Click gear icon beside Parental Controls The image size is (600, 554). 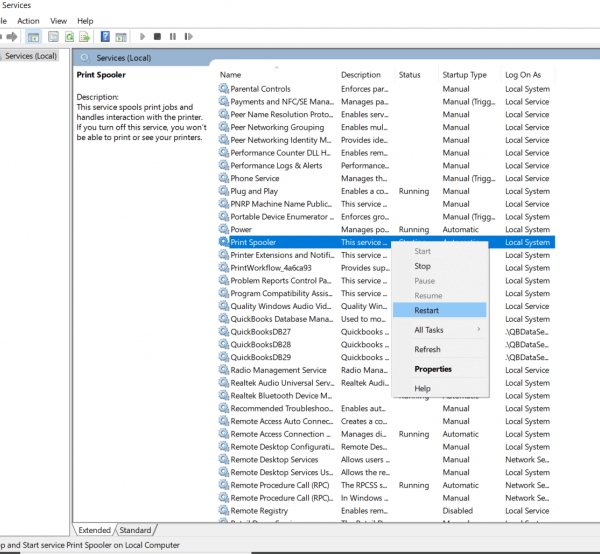223,89
